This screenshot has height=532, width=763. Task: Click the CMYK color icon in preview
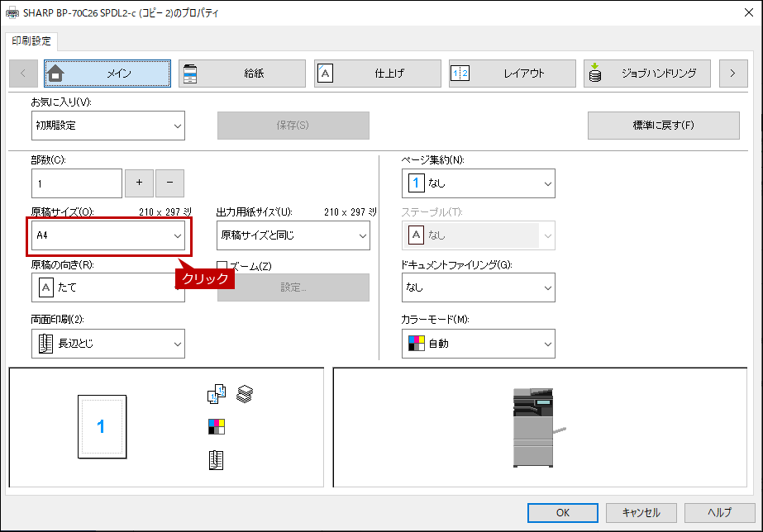[x=217, y=426]
